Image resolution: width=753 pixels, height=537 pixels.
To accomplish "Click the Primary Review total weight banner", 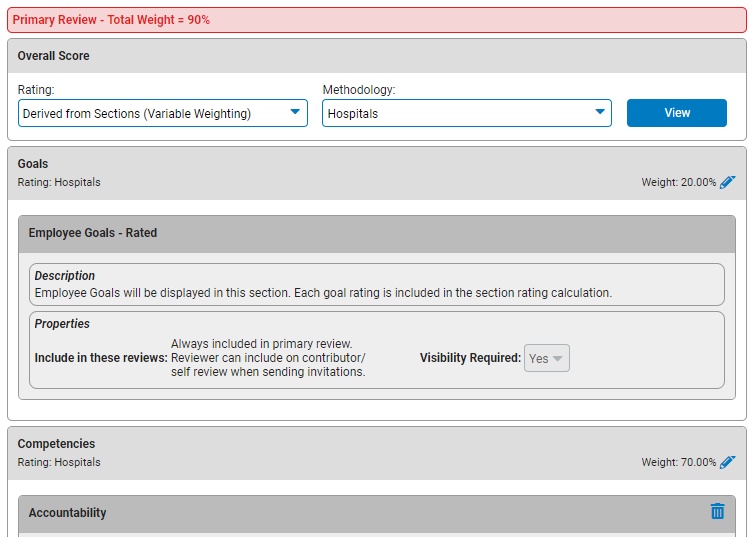I will pyautogui.click(x=111, y=20).
